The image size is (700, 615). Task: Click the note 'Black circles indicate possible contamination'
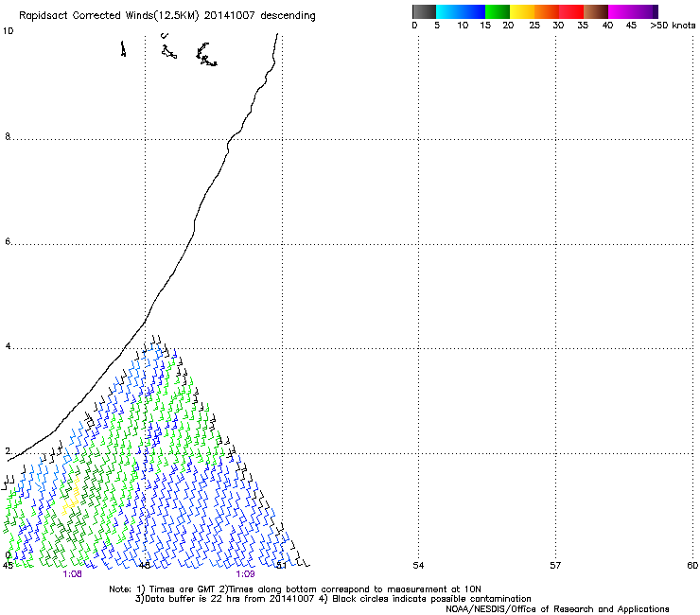coord(431,599)
